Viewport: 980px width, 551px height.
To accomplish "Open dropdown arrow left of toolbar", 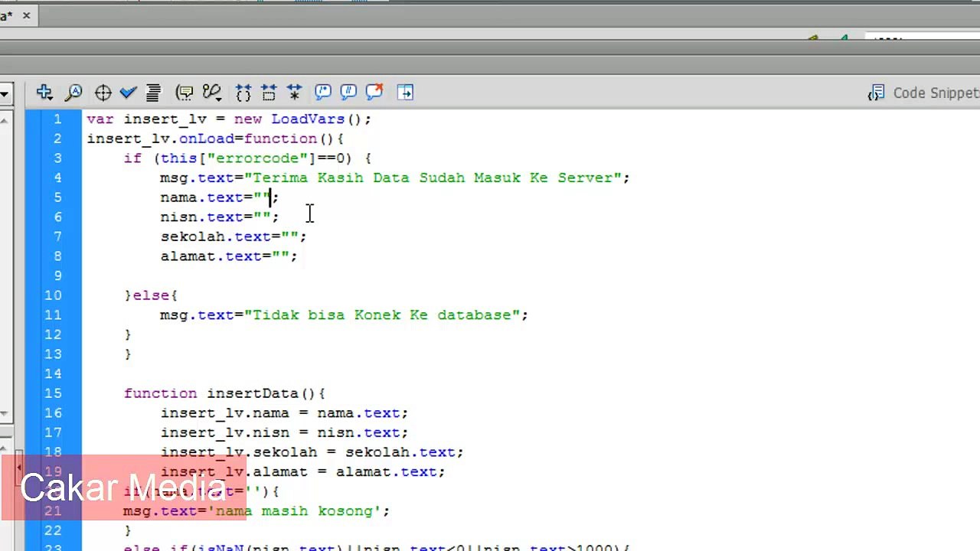I will tap(4, 93).
